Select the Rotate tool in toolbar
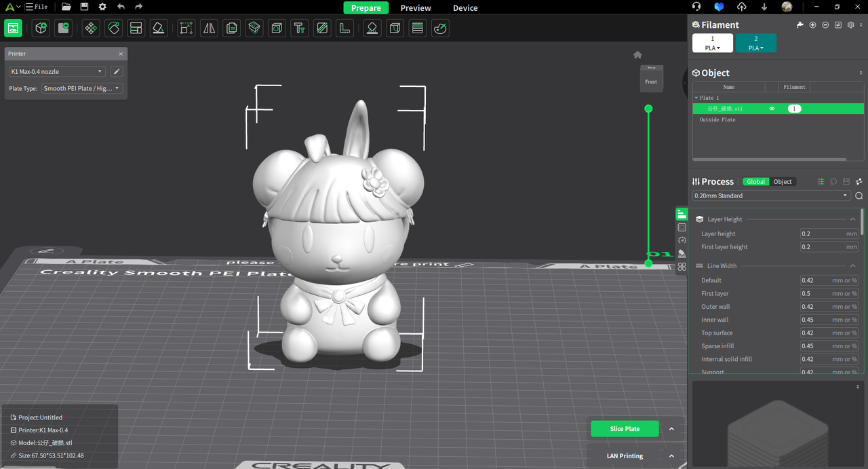868x469 pixels. 113,29
